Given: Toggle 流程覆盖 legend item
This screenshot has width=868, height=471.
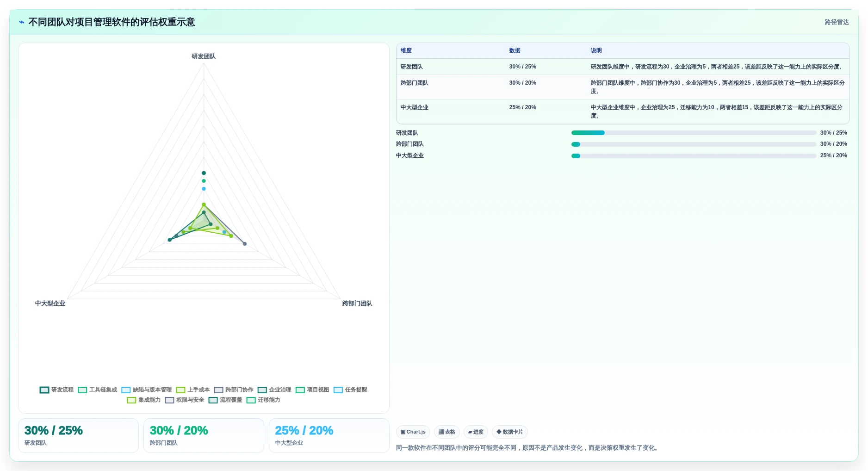Looking at the screenshot, I should [225, 400].
